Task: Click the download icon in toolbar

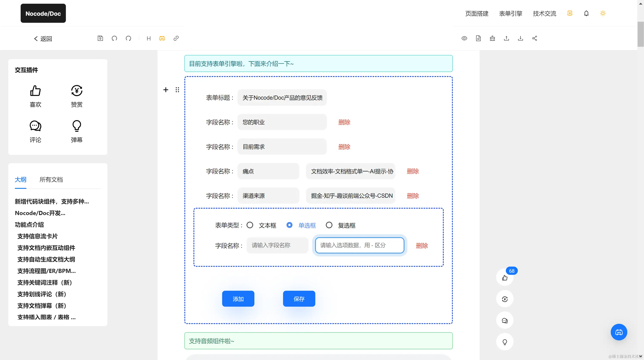Action: tap(520, 38)
